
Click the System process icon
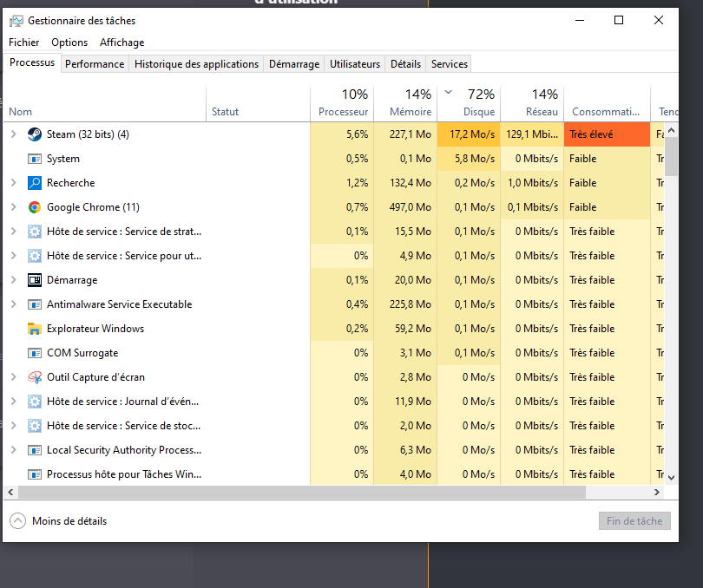(x=35, y=159)
